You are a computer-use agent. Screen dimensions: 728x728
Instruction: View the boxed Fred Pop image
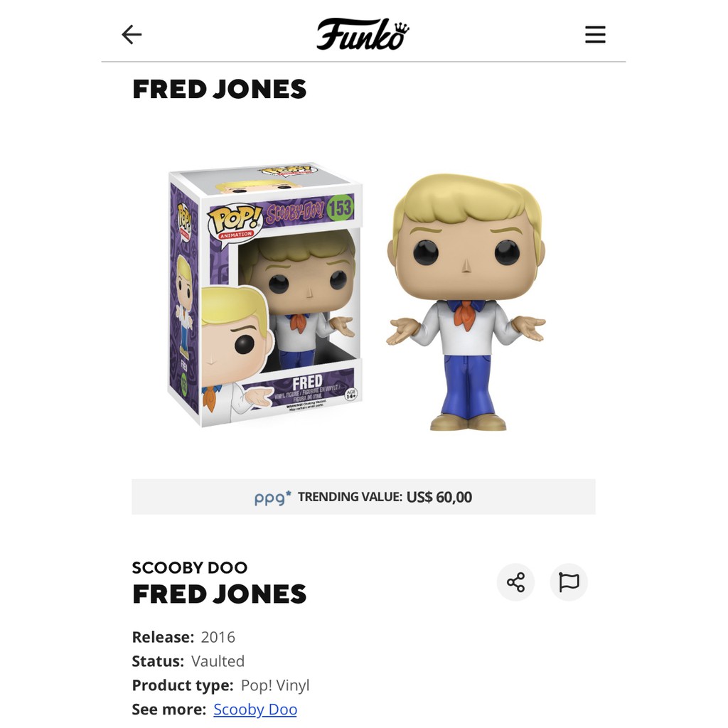(265, 295)
